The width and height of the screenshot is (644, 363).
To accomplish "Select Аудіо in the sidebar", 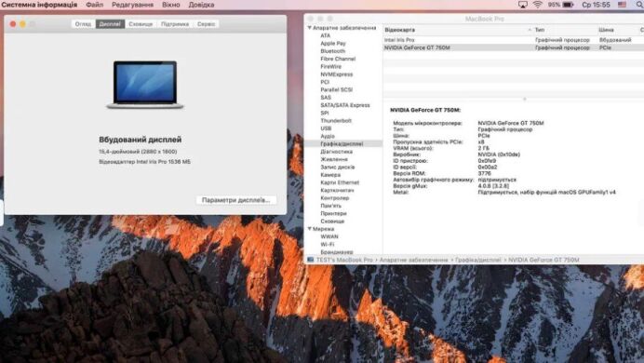I will [328, 136].
